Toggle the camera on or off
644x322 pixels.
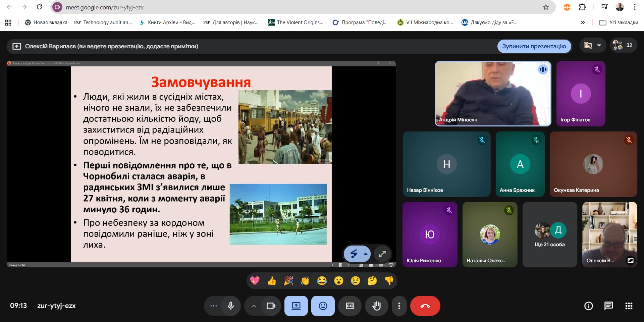click(271, 306)
